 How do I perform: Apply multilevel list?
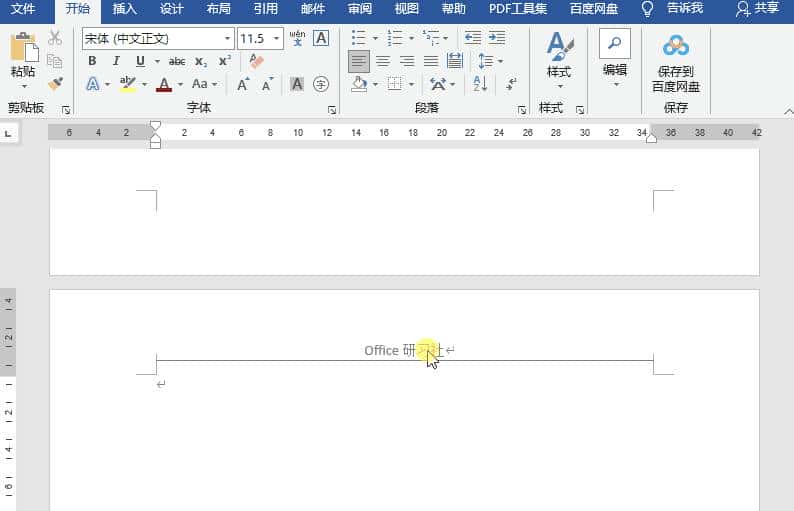coord(432,38)
